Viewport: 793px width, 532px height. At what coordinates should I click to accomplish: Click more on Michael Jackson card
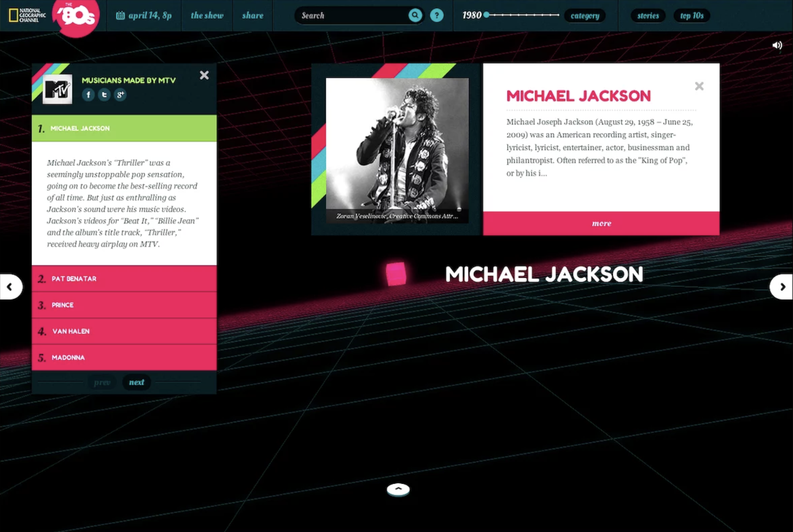[601, 223]
